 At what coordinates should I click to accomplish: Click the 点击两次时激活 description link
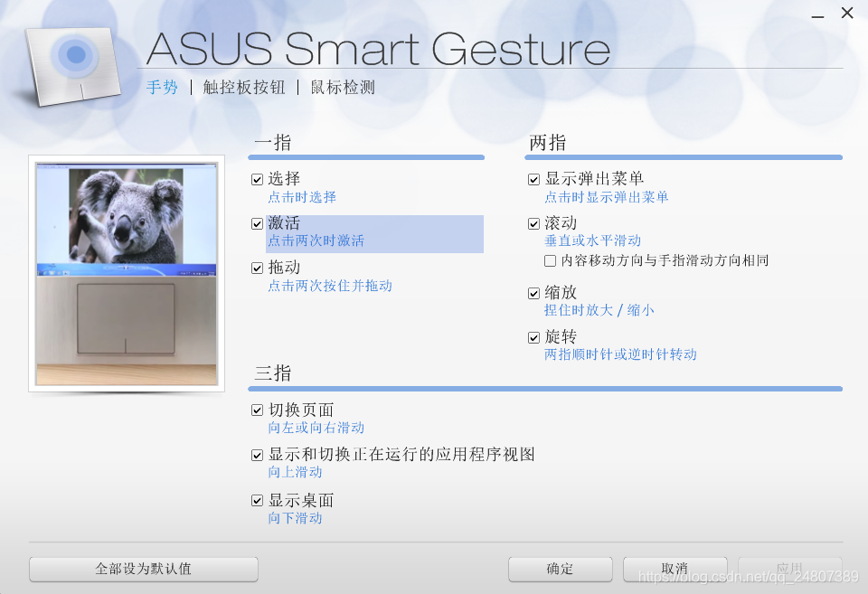316,240
